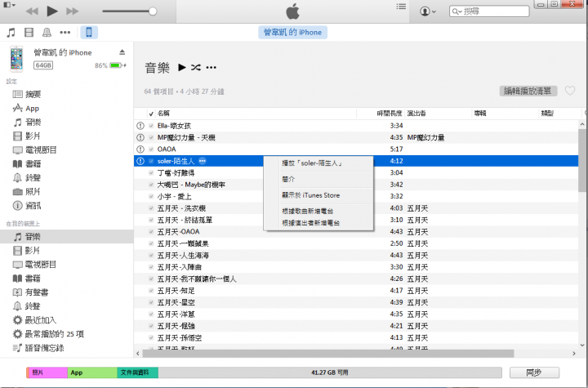Click the App storage bar segment
The height and width of the screenshot is (388, 588).
point(92,372)
